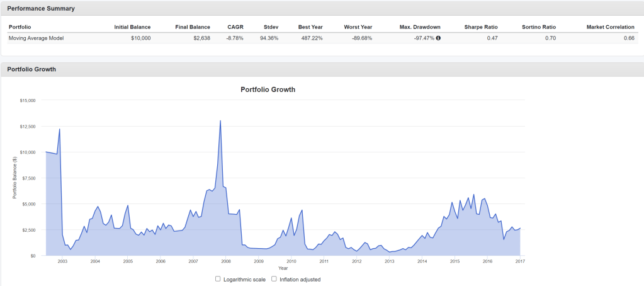This screenshot has width=644, height=286.
Task: Click the 2013 label on the year axis
Action: pyautogui.click(x=390, y=260)
